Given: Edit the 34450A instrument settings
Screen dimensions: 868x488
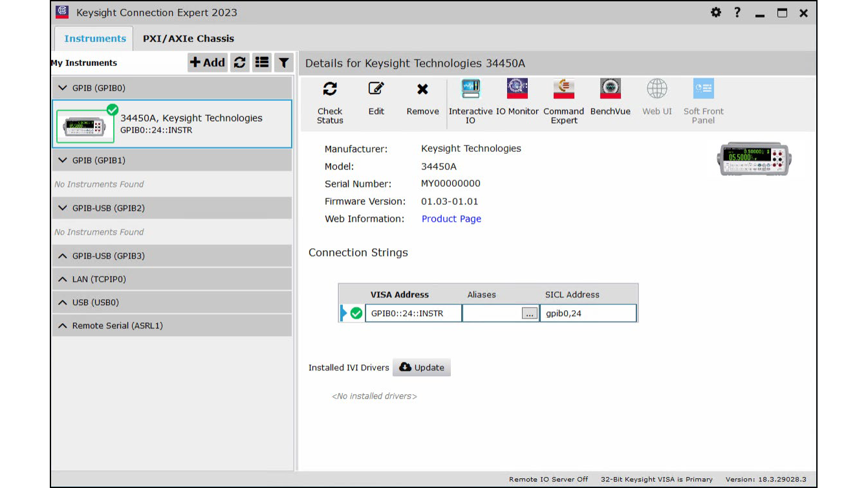Looking at the screenshot, I should click(376, 98).
